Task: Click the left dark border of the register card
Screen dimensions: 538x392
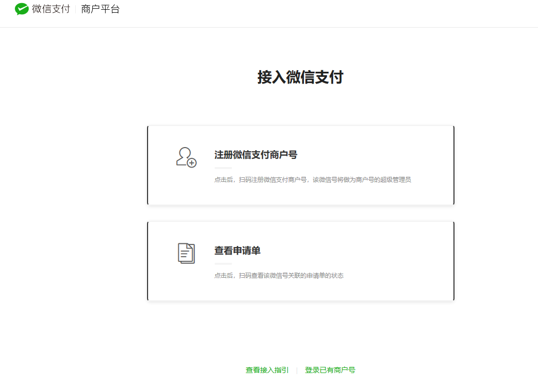Action: (148, 165)
